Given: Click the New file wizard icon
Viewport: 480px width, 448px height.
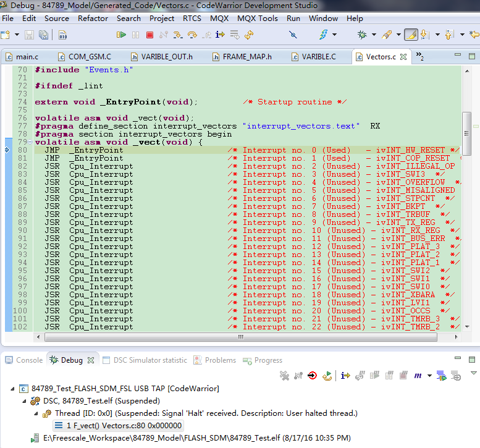Looking at the screenshot, I should [6, 35].
